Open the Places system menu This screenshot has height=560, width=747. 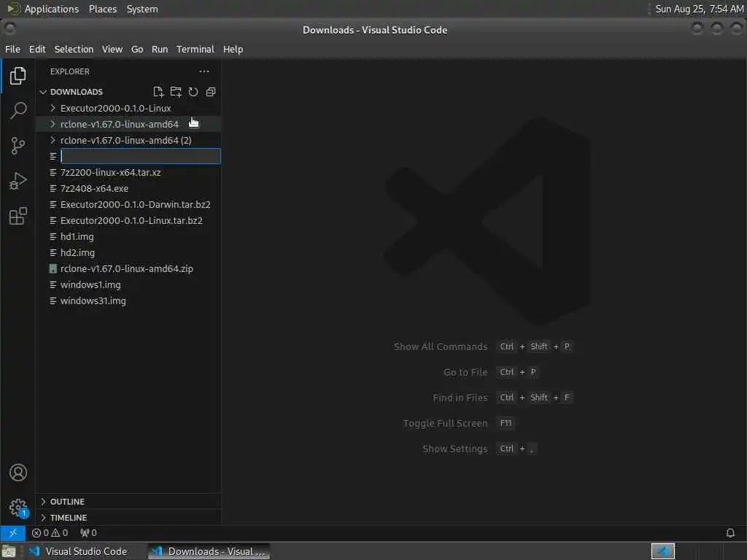(x=103, y=9)
